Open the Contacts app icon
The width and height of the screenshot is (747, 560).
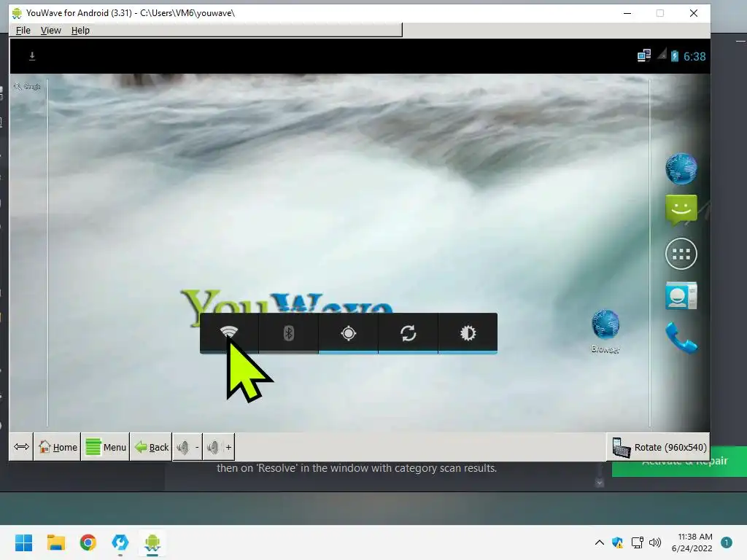point(681,296)
